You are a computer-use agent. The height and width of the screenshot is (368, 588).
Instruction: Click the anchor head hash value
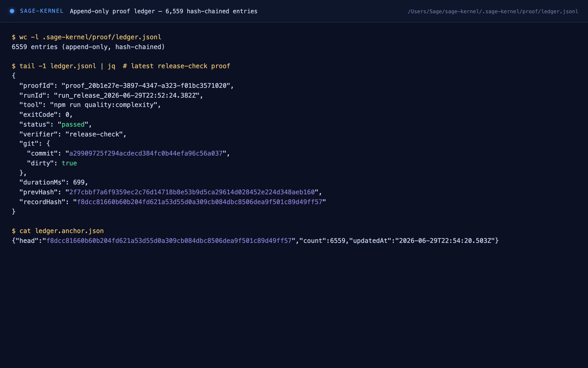pyautogui.click(x=169, y=241)
